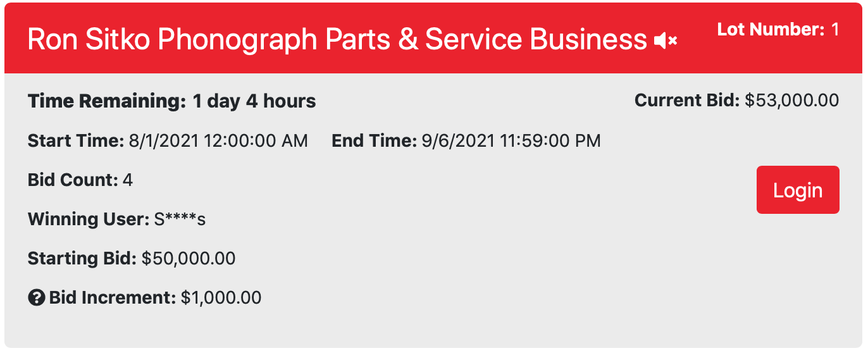Click the End Time label
Screen dimensions: 868x353
(374, 140)
